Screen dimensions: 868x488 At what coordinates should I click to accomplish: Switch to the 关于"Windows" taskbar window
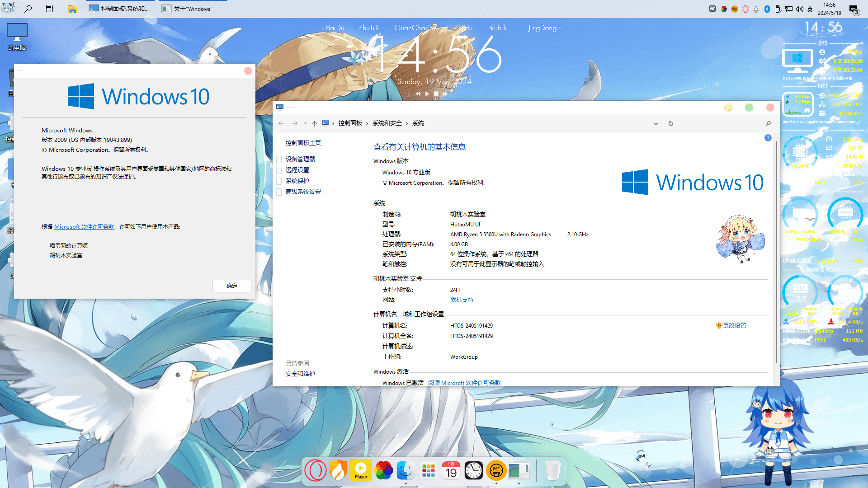[x=193, y=9]
